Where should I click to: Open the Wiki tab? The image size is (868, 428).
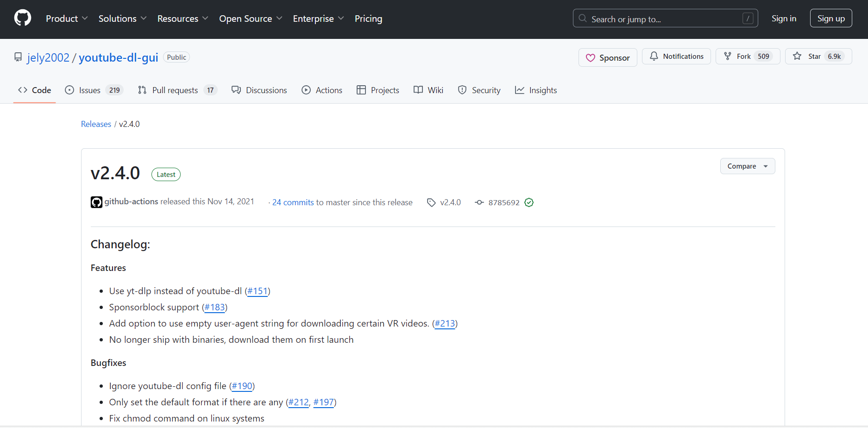coord(428,90)
